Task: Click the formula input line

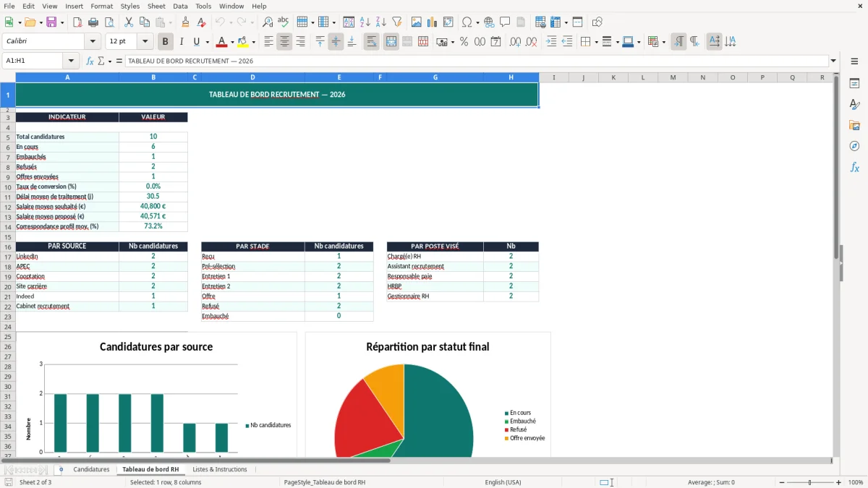Action: coord(477,61)
